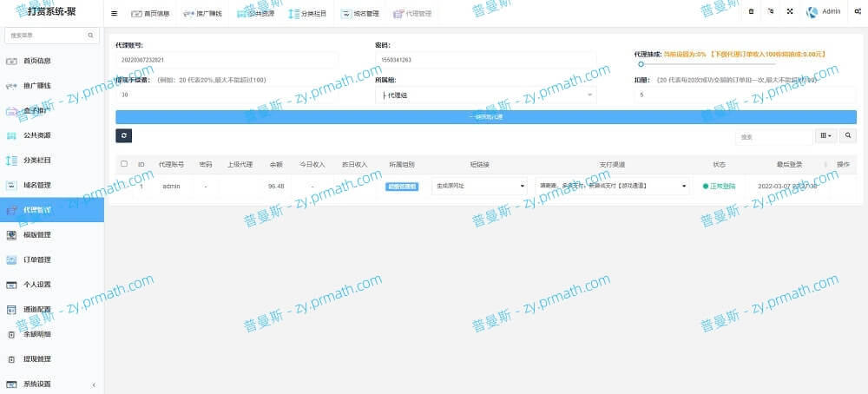Viewport: 868px width, 394px height.
Task: Click the admin account cell
Action: 171,187
